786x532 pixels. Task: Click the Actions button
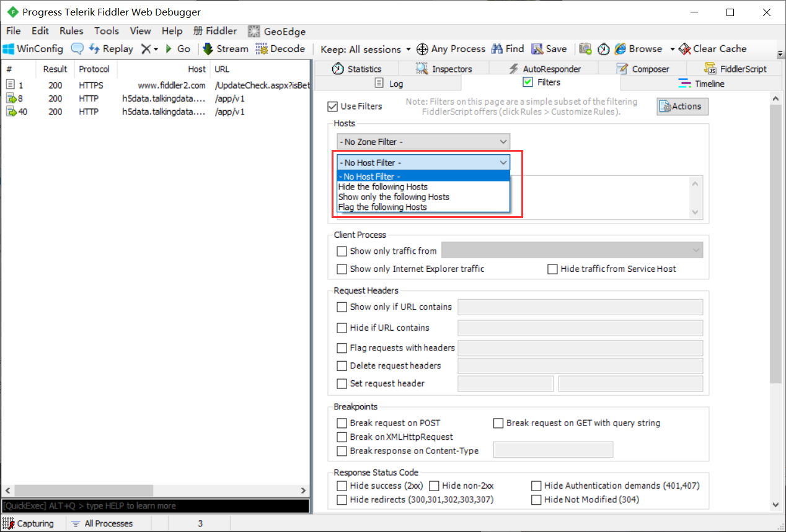(682, 107)
